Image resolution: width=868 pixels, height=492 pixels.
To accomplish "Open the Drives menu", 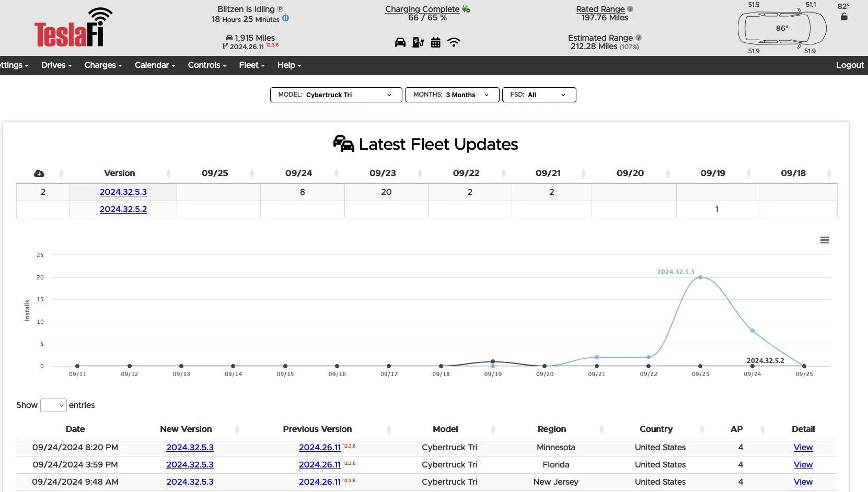I will pos(56,65).
